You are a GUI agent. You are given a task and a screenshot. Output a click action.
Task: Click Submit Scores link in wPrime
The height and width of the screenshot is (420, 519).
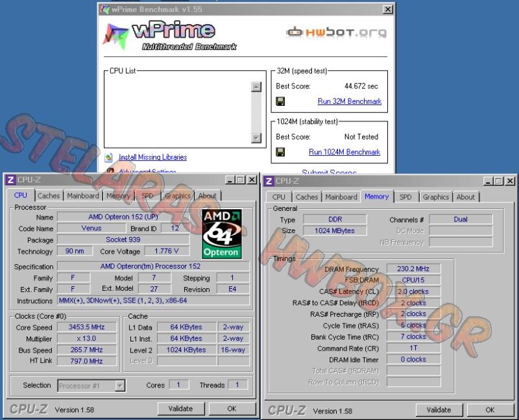point(329,171)
